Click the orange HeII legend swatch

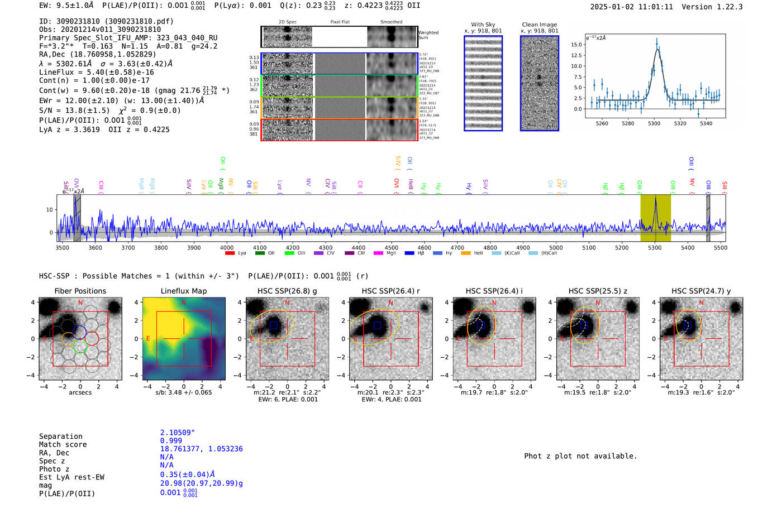pos(466,253)
